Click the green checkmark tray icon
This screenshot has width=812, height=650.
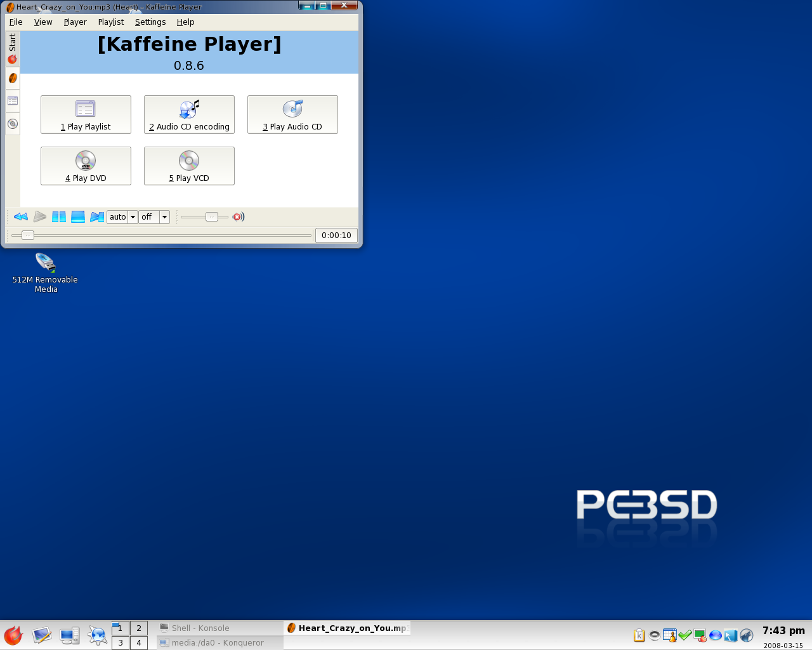pyautogui.click(x=685, y=635)
